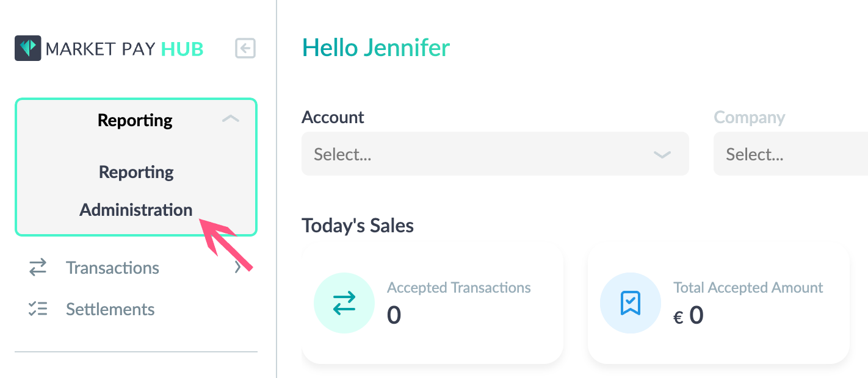This screenshot has width=868, height=378.
Task: Expand the Transactions submenu chevron
Action: pyautogui.click(x=238, y=268)
